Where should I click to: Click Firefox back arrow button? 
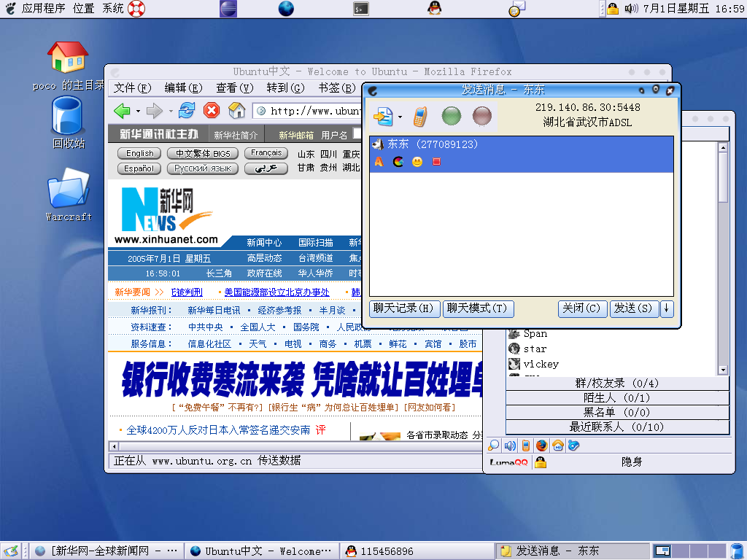pyautogui.click(x=122, y=111)
